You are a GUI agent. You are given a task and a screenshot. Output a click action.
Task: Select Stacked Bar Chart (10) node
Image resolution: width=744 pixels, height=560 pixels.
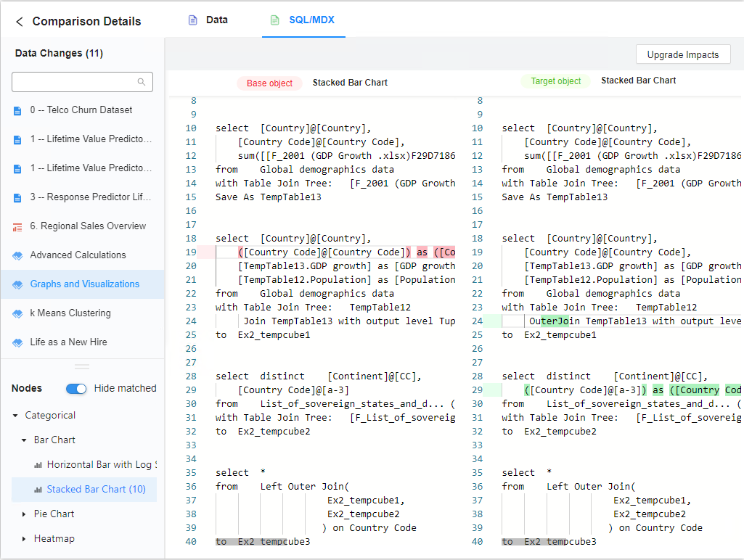96,490
